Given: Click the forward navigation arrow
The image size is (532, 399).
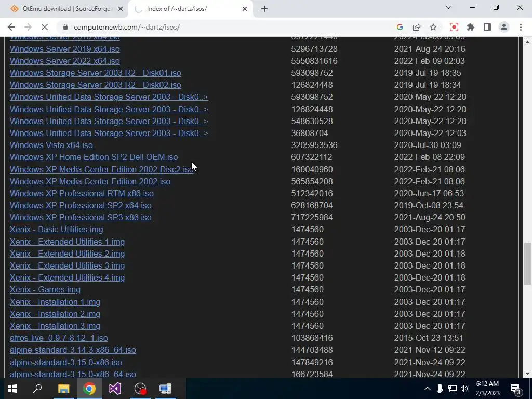Looking at the screenshot, I should pos(28,27).
